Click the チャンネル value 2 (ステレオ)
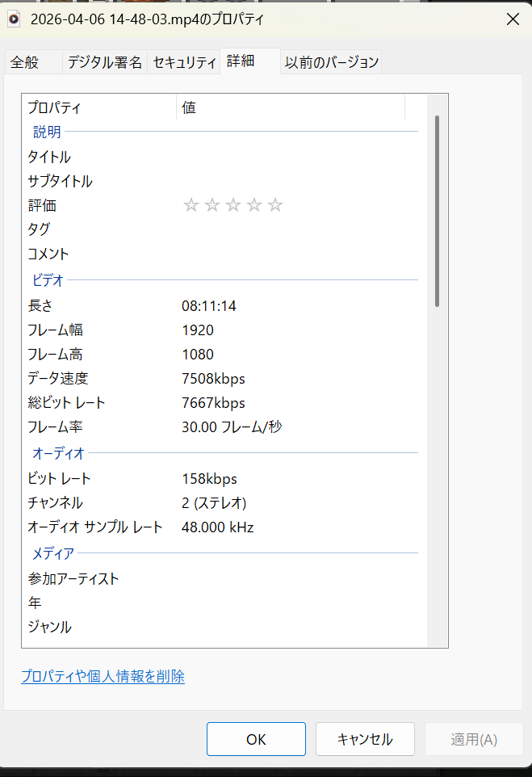Image resolution: width=532 pixels, height=777 pixels. click(214, 503)
